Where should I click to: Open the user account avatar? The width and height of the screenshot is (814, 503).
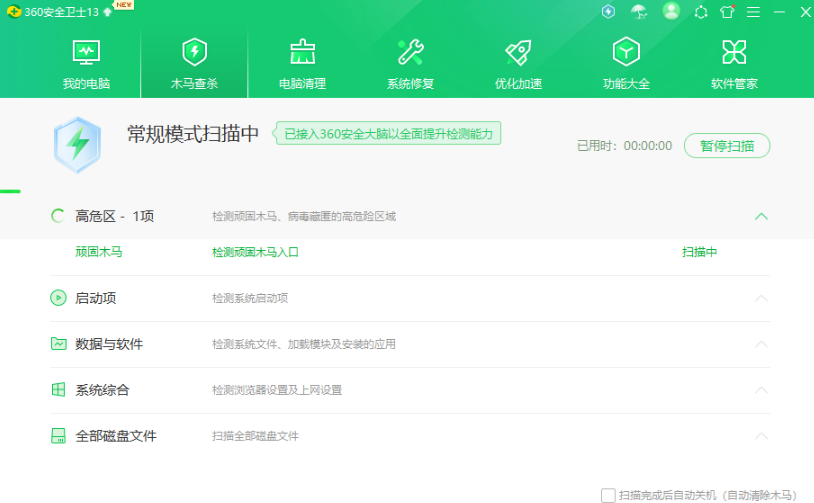coord(671,12)
